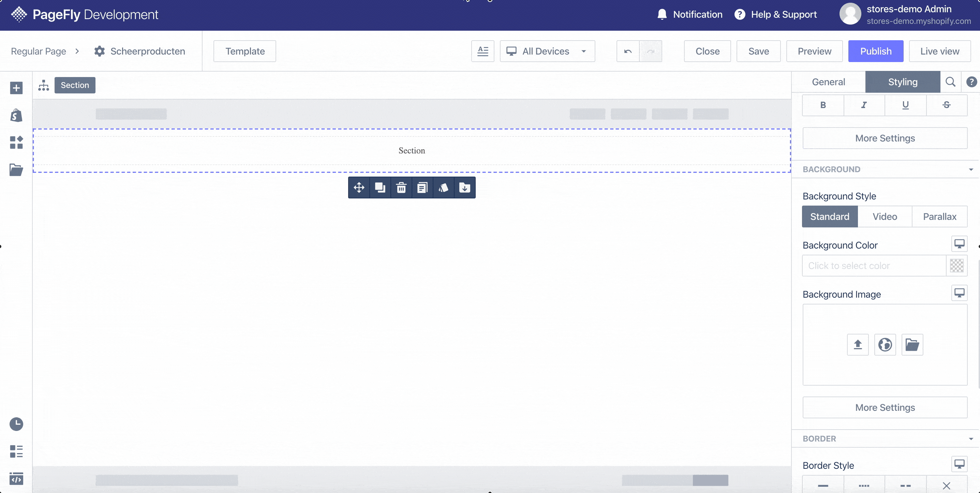Click the Preview button

(x=814, y=51)
